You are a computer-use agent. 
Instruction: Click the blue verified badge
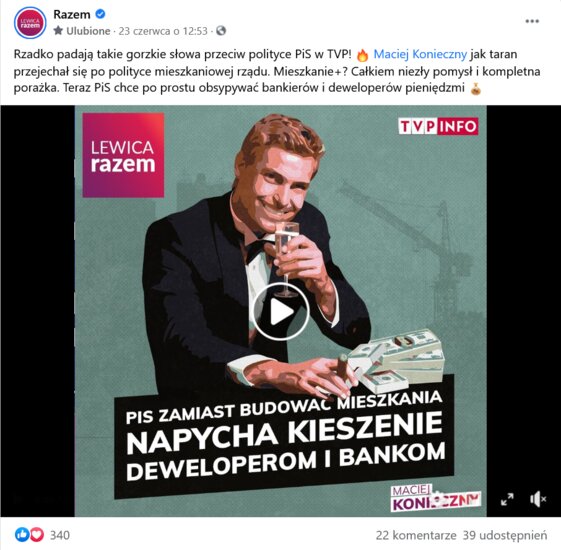tap(101, 14)
